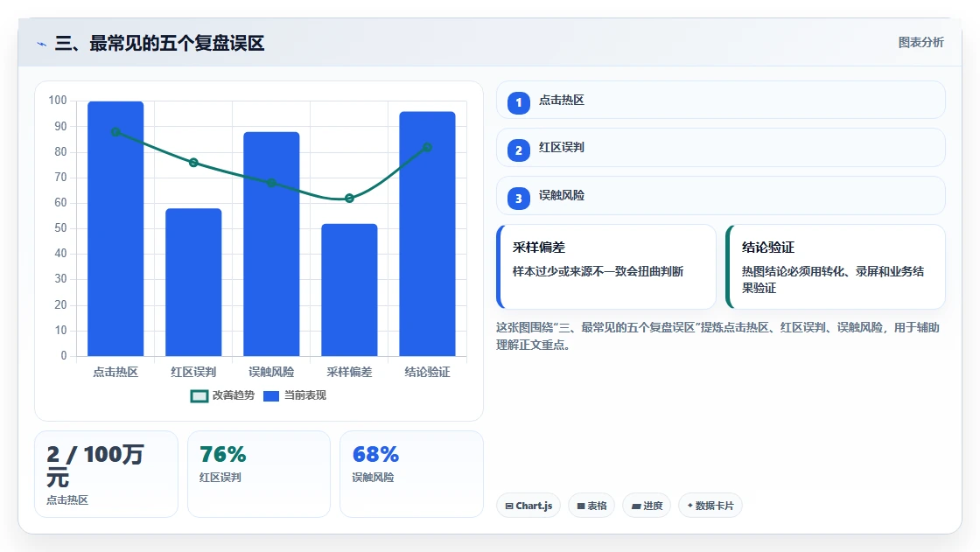980x552 pixels.
Task: Click the 图表分析 label in header
Action: pyautogui.click(x=920, y=43)
